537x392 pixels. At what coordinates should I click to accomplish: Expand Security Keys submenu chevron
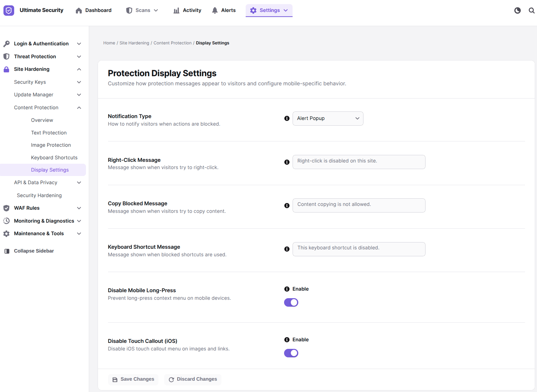coord(79,82)
